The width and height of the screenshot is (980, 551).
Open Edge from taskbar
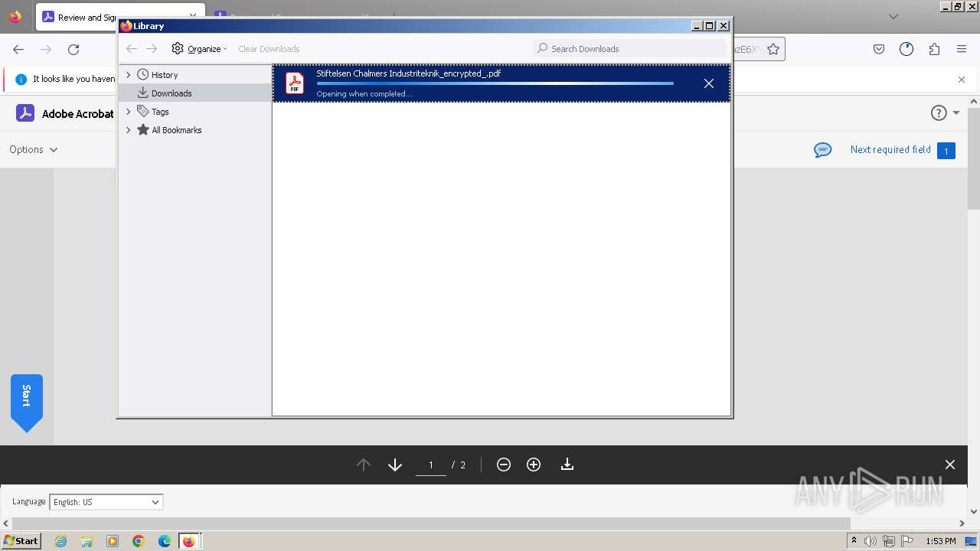(165, 541)
